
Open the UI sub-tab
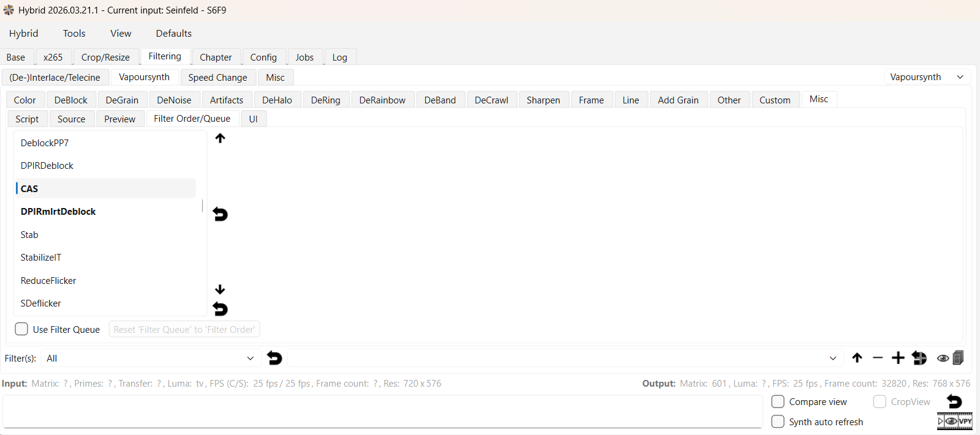[x=253, y=119]
